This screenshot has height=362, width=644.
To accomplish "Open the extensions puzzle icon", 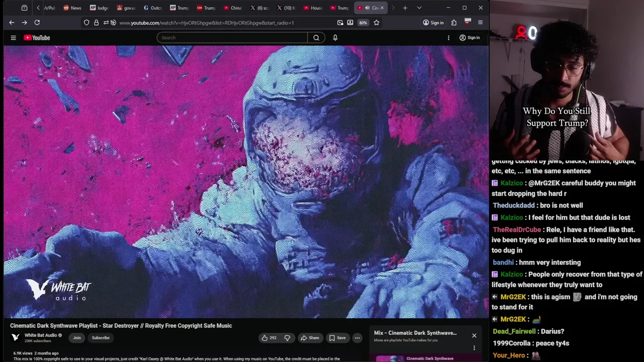I will 454,23.
